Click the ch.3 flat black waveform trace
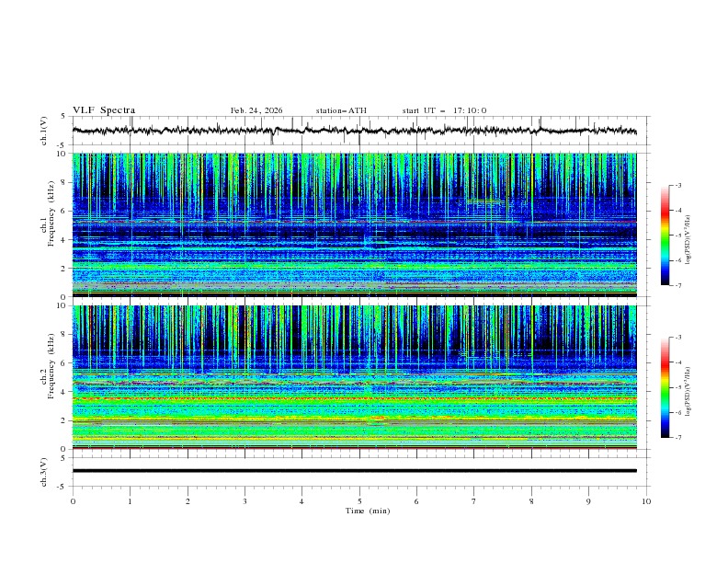The width and height of the screenshot is (728, 563). [x=354, y=471]
